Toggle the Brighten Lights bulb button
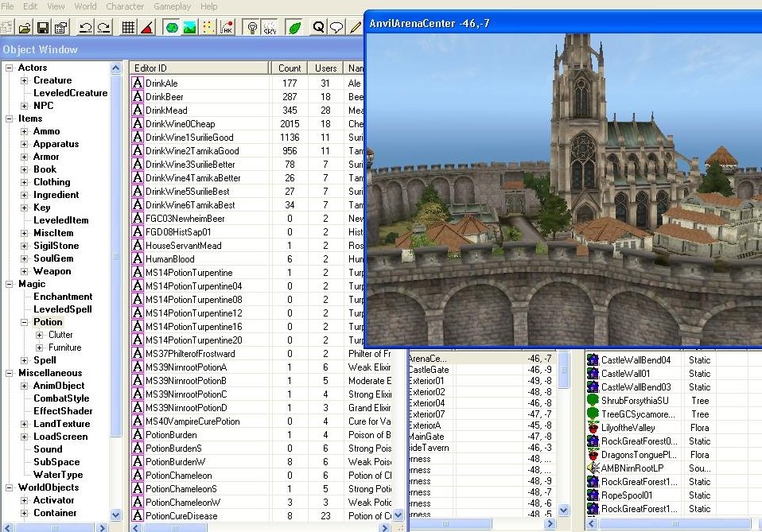This screenshot has height=532, width=762. pos(251,28)
